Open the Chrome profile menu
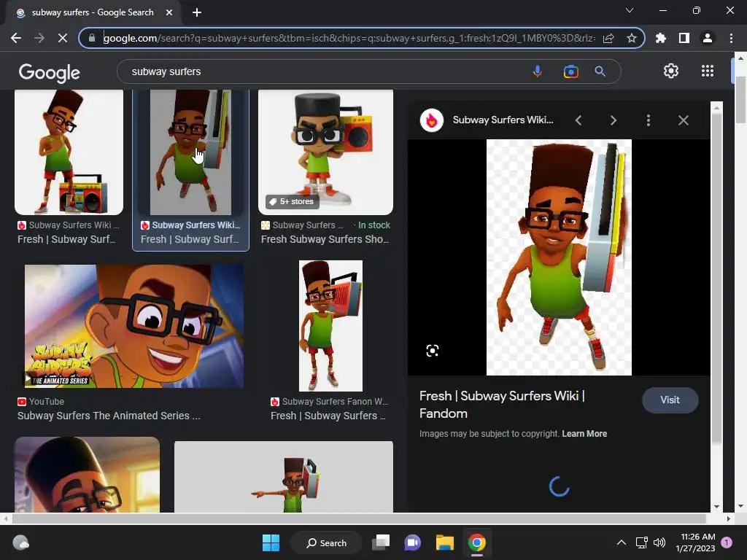 click(x=707, y=38)
